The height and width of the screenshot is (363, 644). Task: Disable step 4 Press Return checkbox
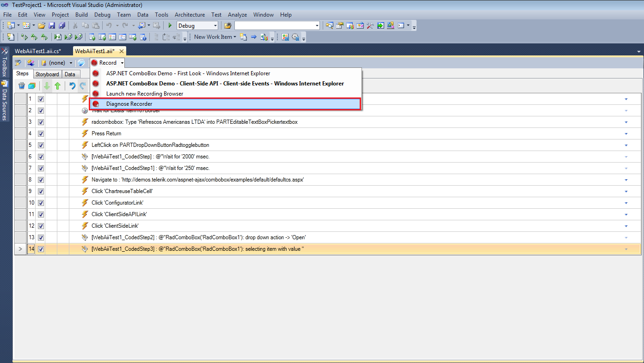41,133
